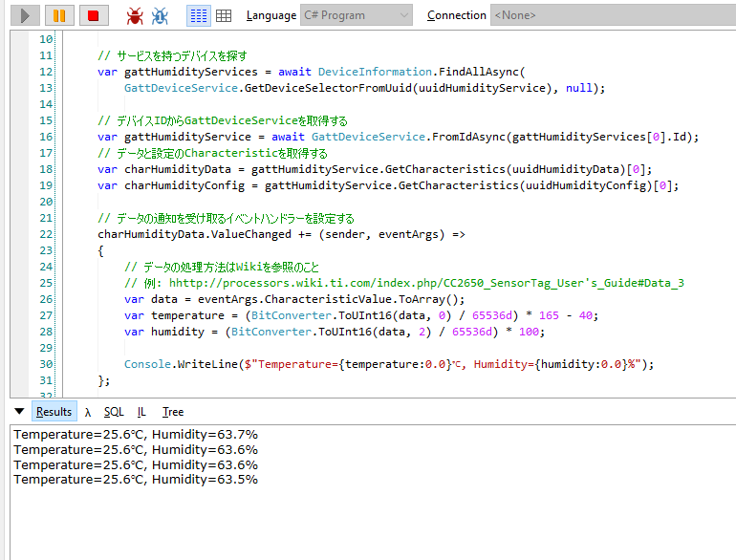The width and height of the screenshot is (736, 560).
Task: Pause the running query
Action: click(59, 15)
